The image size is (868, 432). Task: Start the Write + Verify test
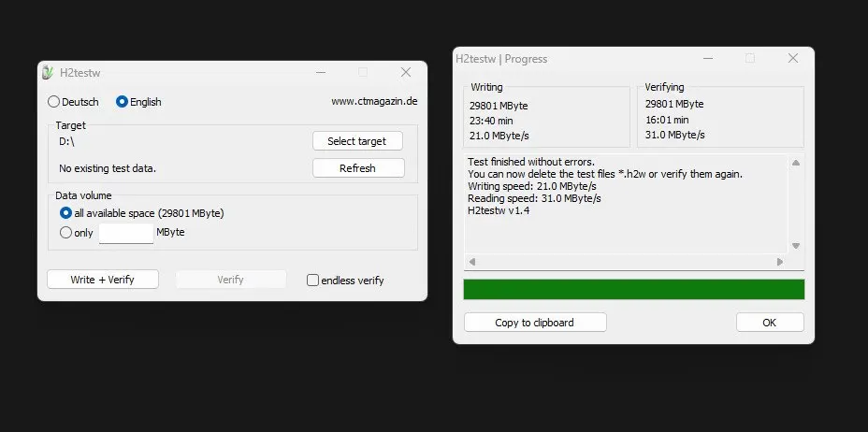click(x=102, y=280)
